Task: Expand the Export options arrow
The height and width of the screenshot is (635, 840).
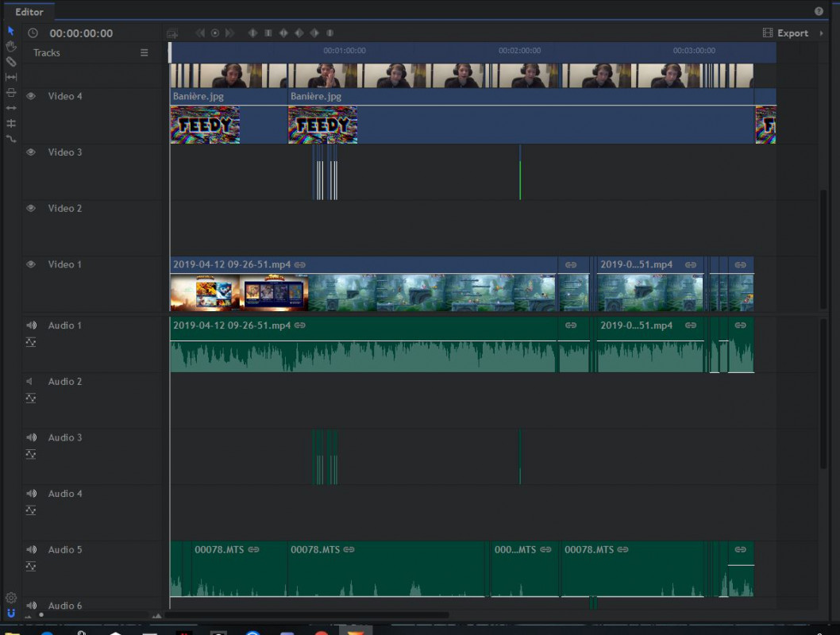Action: pyautogui.click(x=821, y=33)
